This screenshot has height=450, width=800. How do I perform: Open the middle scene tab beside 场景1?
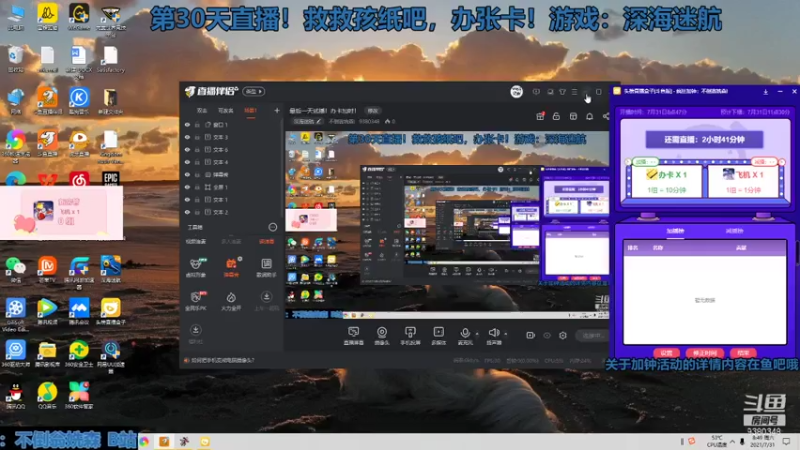pyautogui.click(x=226, y=111)
